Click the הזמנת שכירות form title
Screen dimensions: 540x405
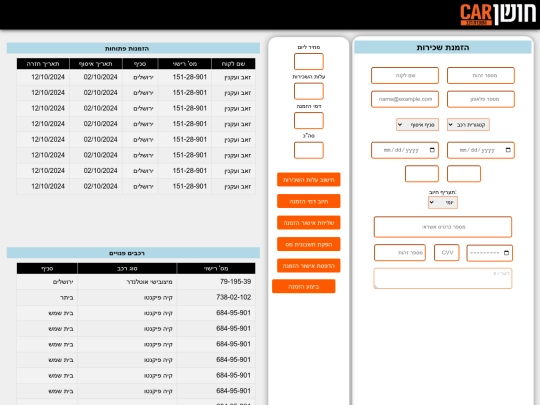[x=443, y=47]
